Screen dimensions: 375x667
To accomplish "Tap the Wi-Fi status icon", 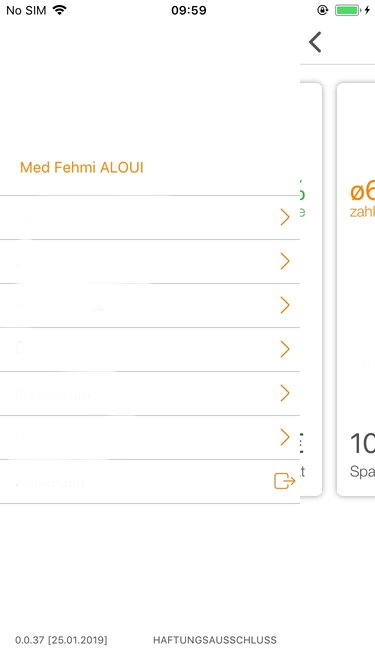I will point(60,10).
